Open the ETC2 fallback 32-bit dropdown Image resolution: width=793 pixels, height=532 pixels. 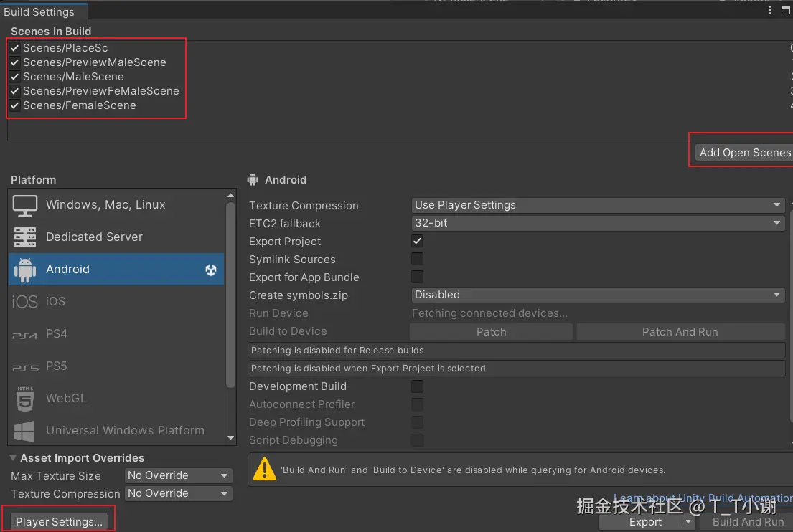tap(598, 223)
